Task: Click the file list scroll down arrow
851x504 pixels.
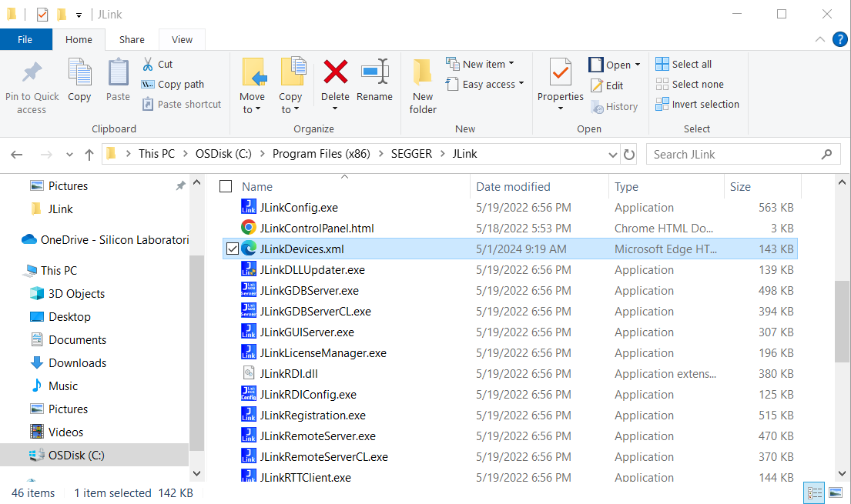Action: pyautogui.click(x=842, y=474)
